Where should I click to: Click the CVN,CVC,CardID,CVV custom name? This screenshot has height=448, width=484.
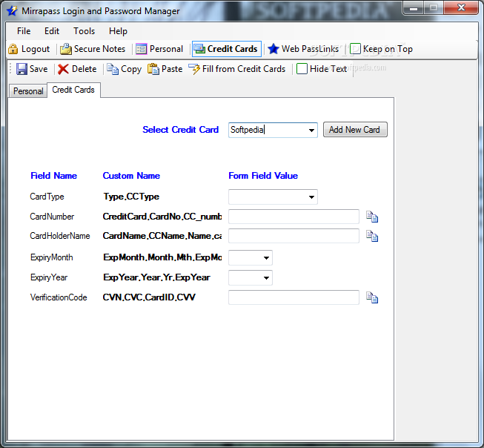pyautogui.click(x=149, y=297)
